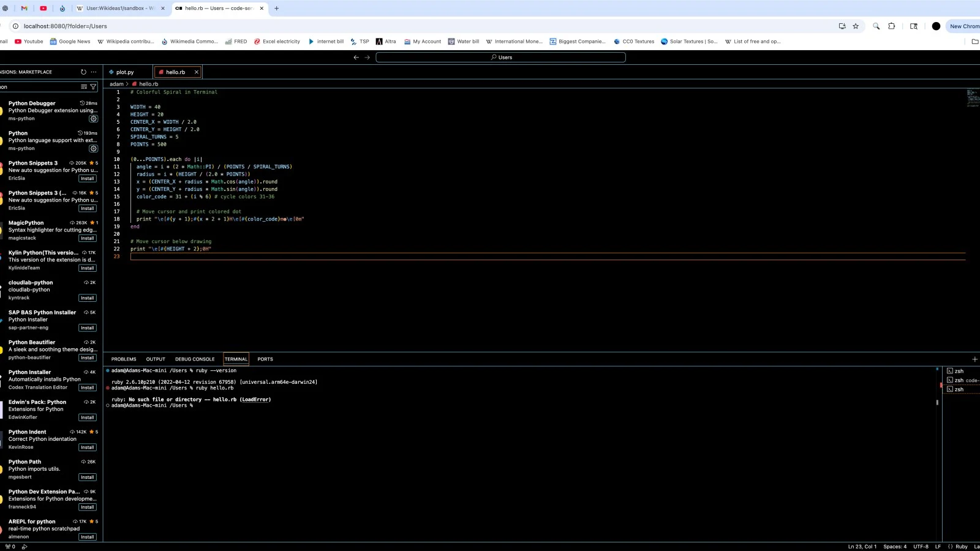Install the Python Indent extension
The image size is (980, 551).
point(88,448)
